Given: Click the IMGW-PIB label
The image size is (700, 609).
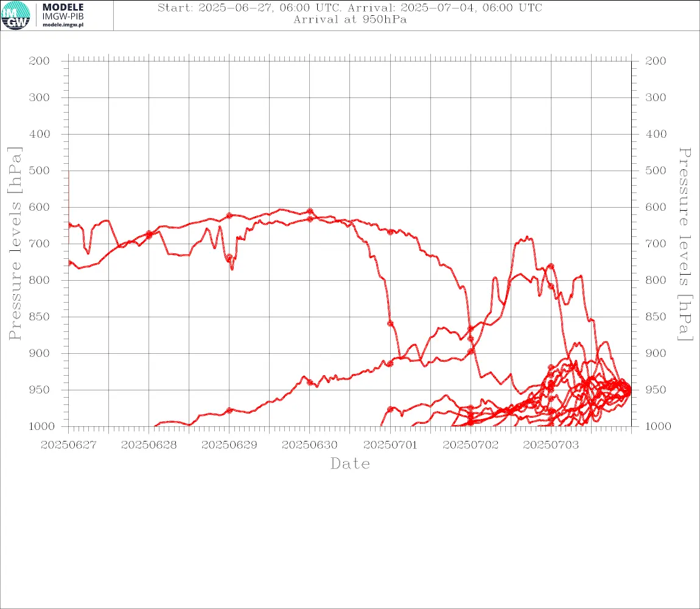Looking at the screenshot, I should [x=63, y=16].
